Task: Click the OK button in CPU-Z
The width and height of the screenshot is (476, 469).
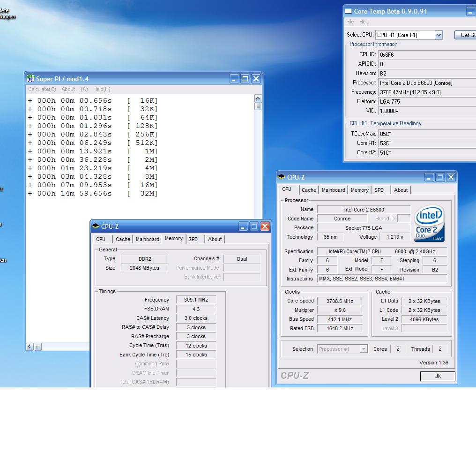Action: 438,376
